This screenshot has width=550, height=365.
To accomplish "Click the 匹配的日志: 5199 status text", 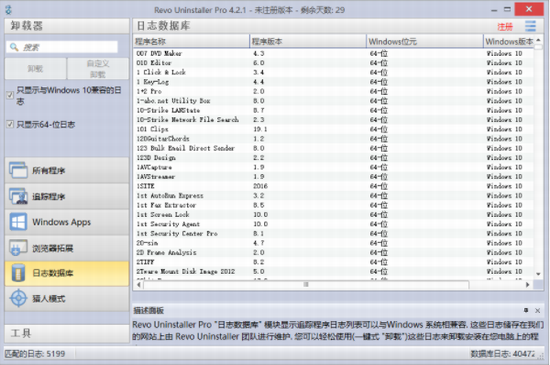I will (35, 353).
